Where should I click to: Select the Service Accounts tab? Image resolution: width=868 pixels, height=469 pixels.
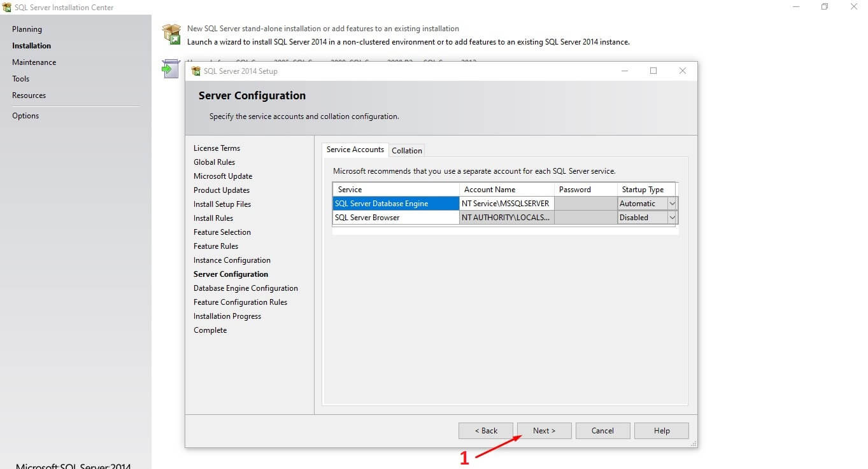(x=355, y=150)
